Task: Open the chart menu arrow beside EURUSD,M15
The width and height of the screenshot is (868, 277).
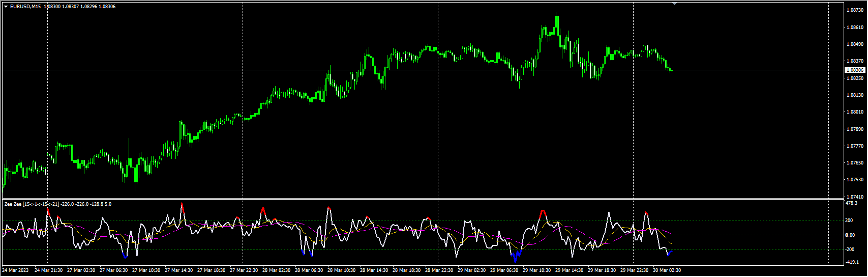Action: [x=6, y=7]
